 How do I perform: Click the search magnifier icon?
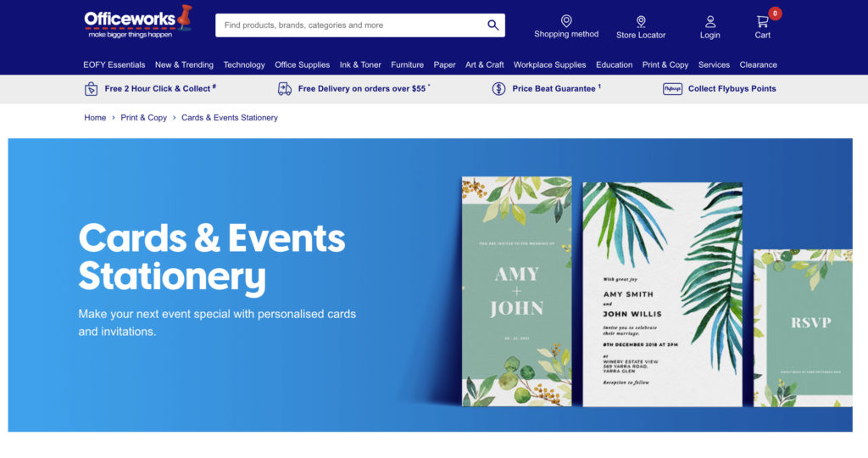click(x=492, y=25)
